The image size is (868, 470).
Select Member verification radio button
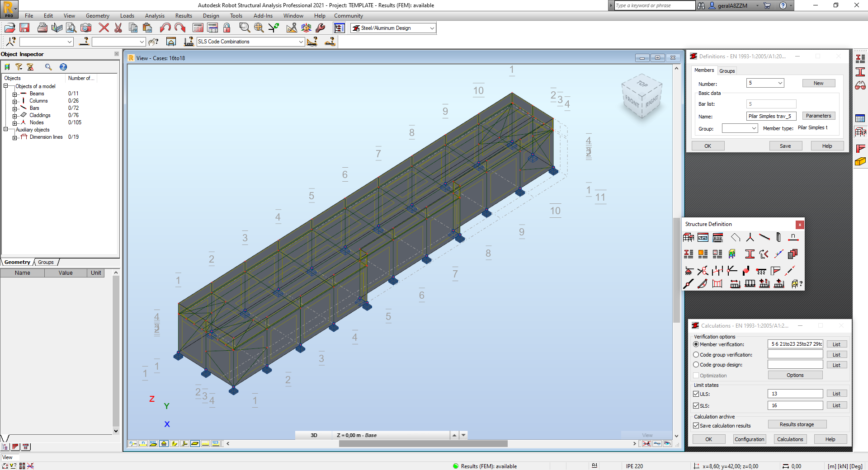tap(696, 344)
